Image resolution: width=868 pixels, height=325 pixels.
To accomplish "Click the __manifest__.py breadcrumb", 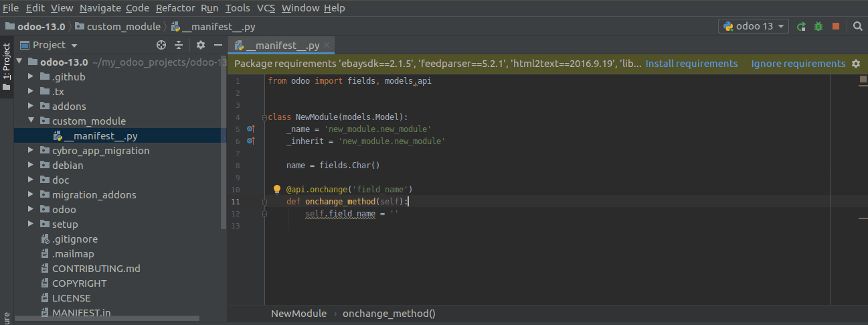I will pos(213,27).
